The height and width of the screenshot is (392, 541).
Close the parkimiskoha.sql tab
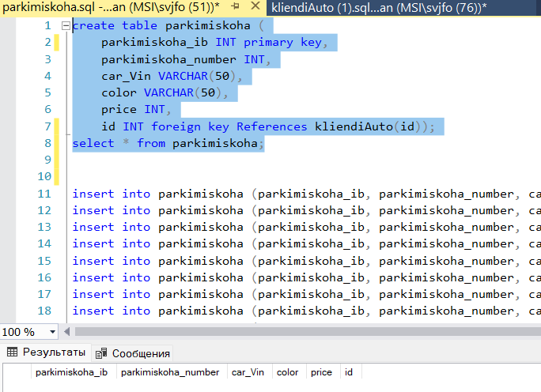pyautogui.click(x=255, y=6)
